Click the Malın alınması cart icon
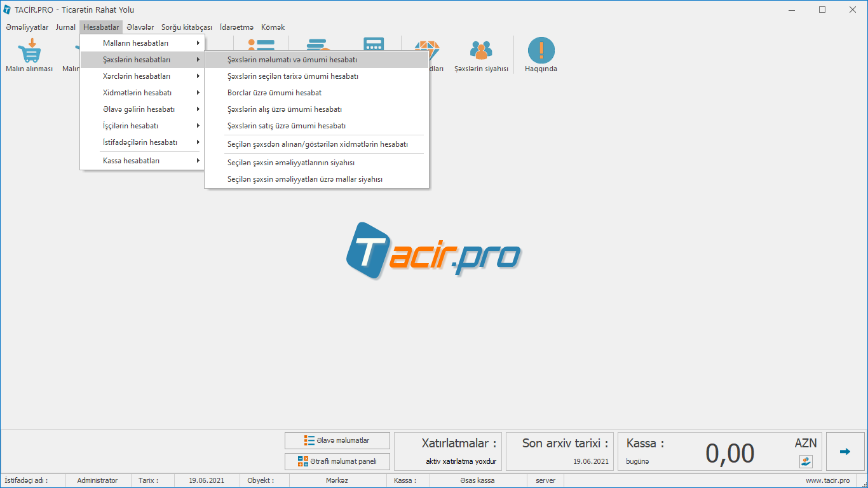This screenshot has width=868, height=488. point(29,51)
